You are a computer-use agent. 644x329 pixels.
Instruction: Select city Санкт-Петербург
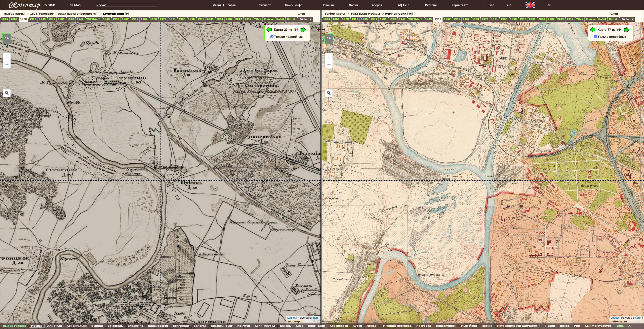pyautogui.click(x=598, y=326)
